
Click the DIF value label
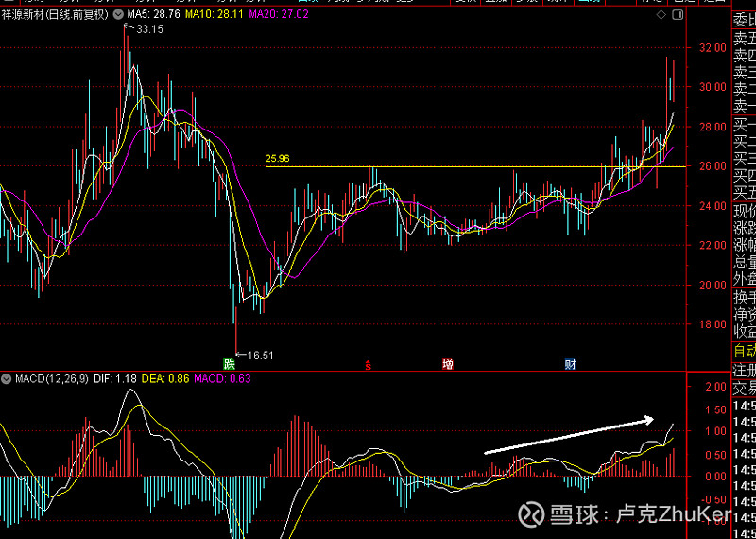point(117,379)
